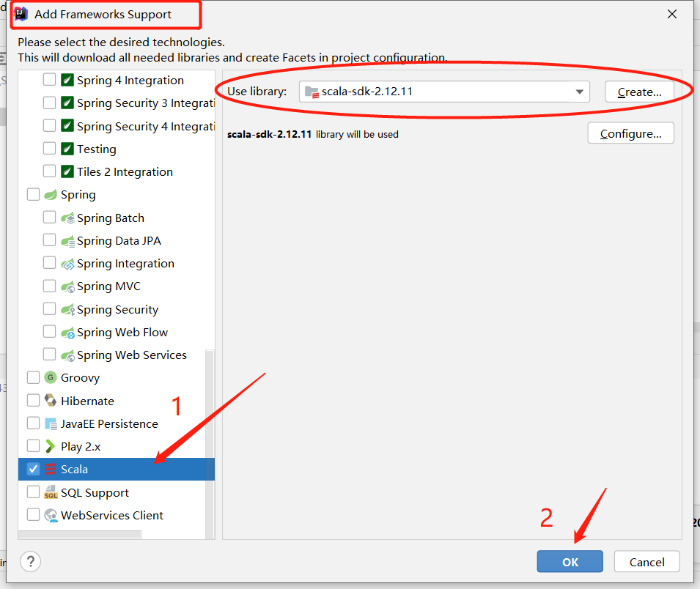The height and width of the screenshot is (589, 700).
Task: Click the Tiles 2 Integration icon
Action: click(67, 171)
